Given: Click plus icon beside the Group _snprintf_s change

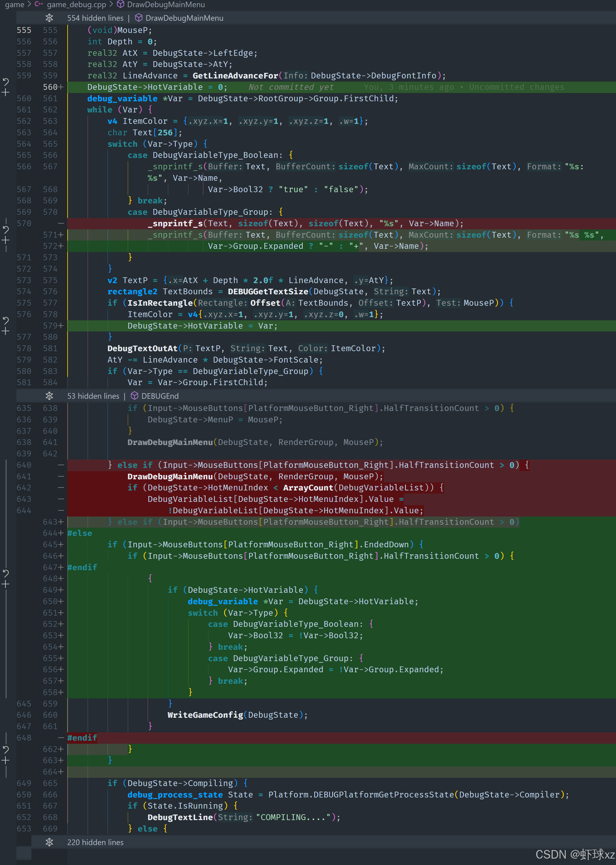Looking at the screenshot, I should 6,240.
